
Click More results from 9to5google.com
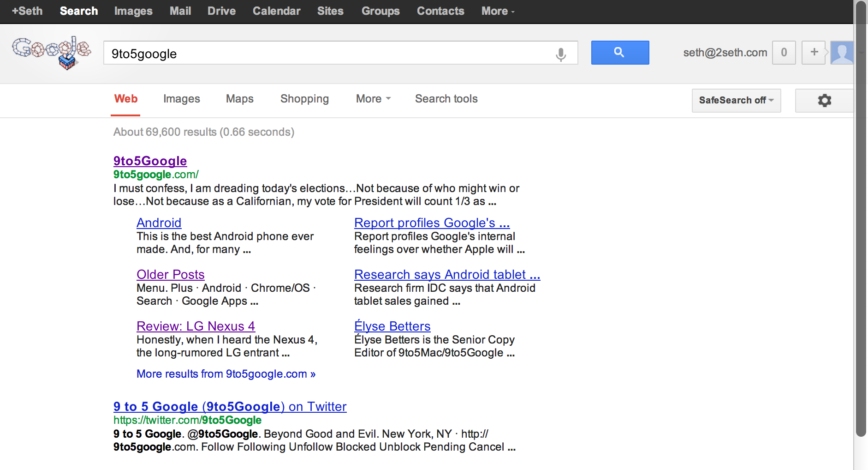pyautogui.click(x=226, y=374)
